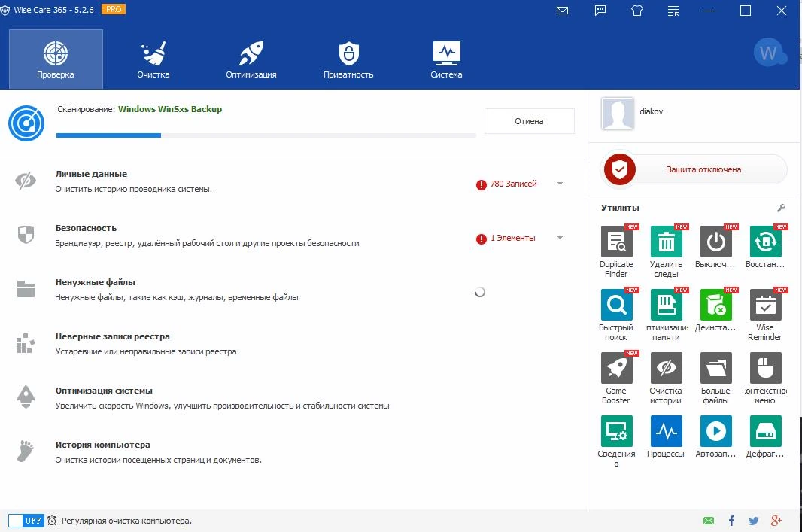Expand the 1 Элементы dropdown arrow
This screenshot has width=802, height=532.
pyautogui.click(x=560, y=238)
